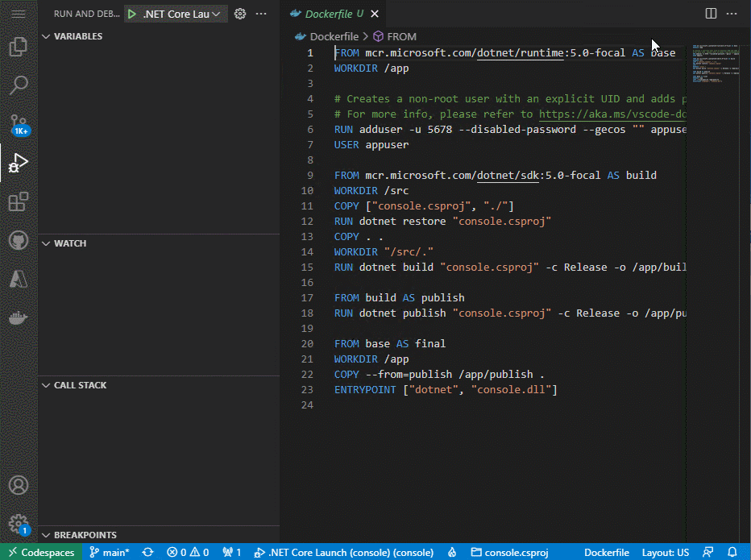The image size is (751, 560).
Task: Open Source Control view with 1K+ badge
Action: (19, 125)
